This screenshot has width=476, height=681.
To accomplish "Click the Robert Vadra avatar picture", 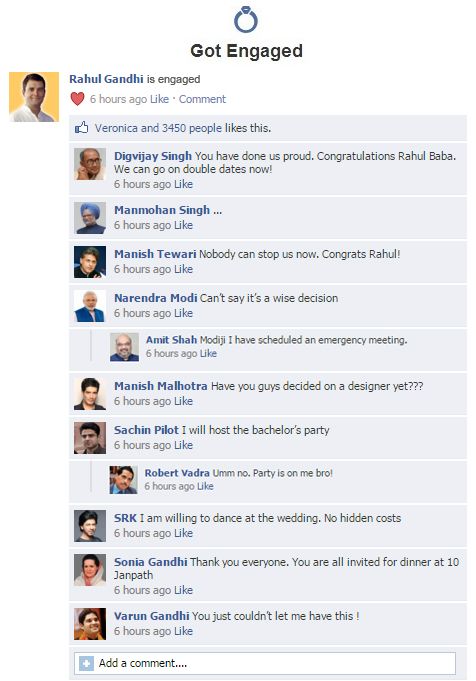I will point(123,480).
